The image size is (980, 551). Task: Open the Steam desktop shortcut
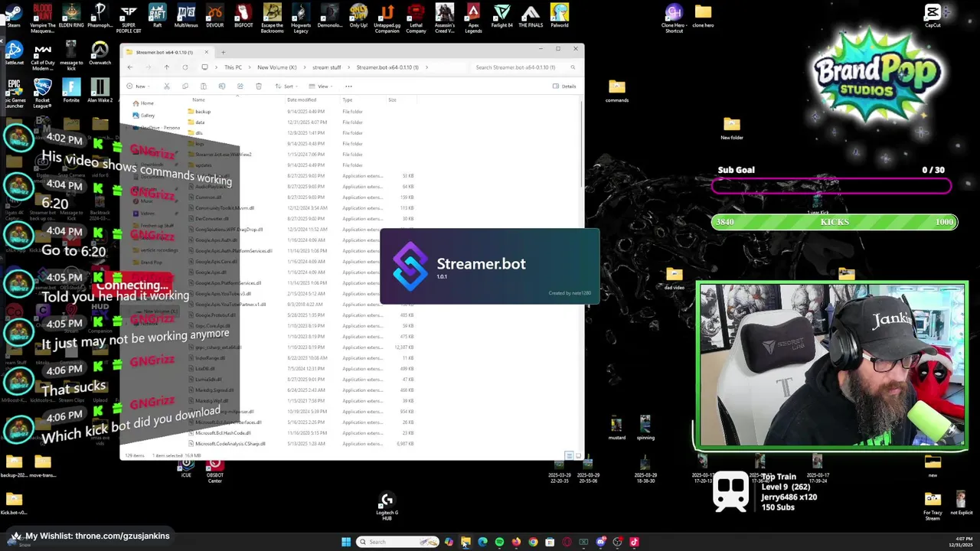point(14,15)
